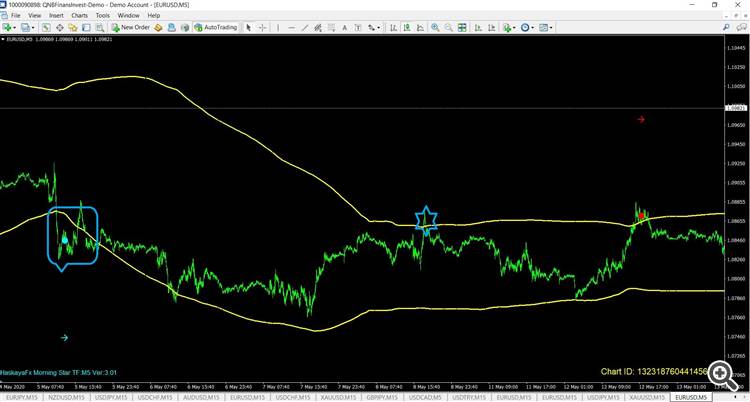Screen dimensions: 750x402
Task: Switch to the NZDUSD,M15 chart tab
Action: pyautogui.click(x=66, y=397)
